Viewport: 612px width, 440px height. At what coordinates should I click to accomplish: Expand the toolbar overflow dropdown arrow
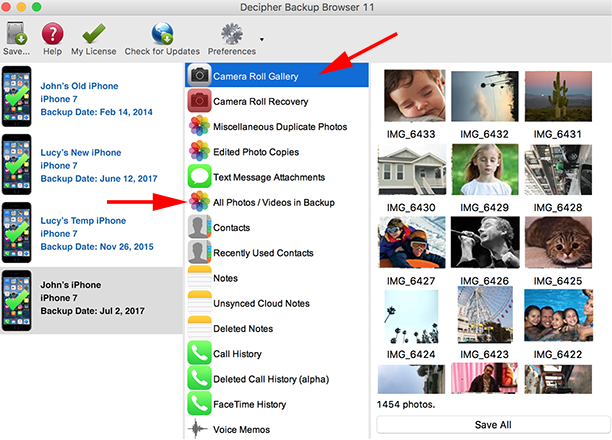[262, 39]
